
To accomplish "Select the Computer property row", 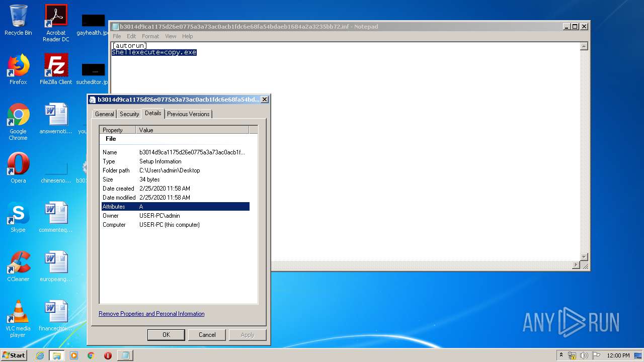I will point(176,225).
